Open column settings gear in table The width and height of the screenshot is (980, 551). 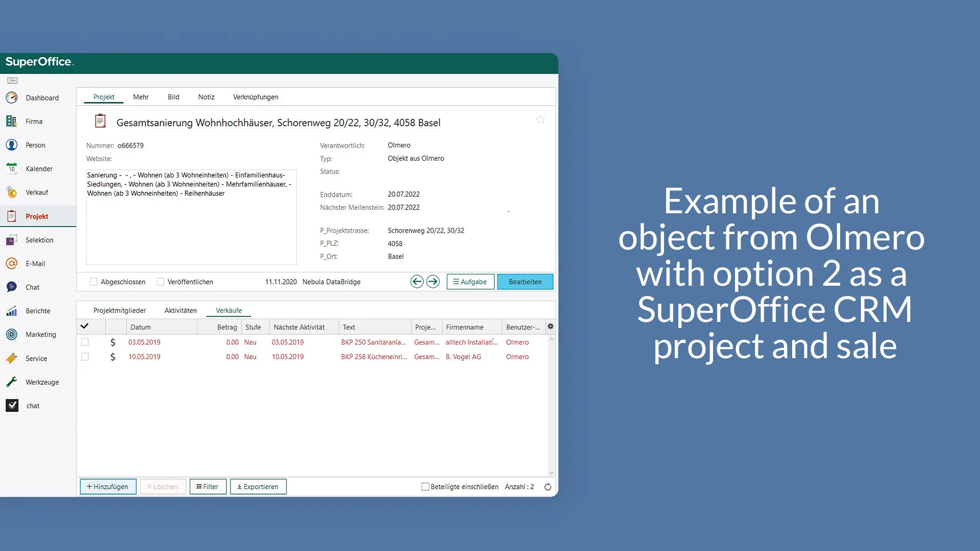550,327
